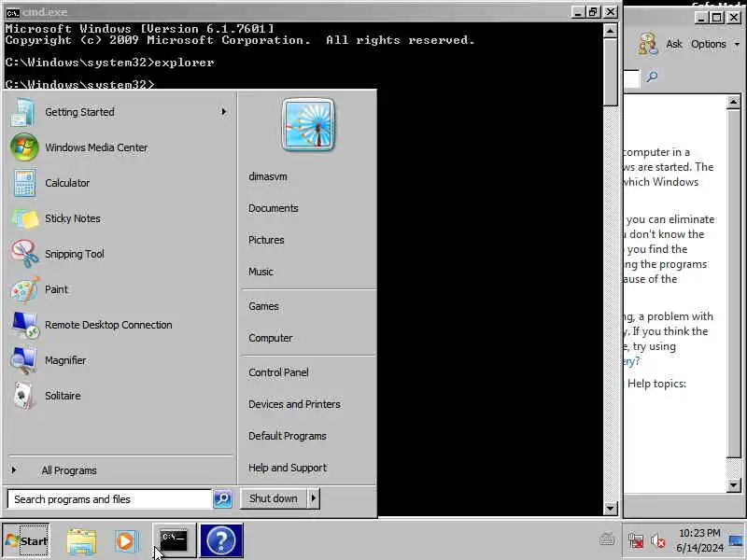
Task: Click the cmd.exe vertical scrollbar thumb
Action: [610, 72]
